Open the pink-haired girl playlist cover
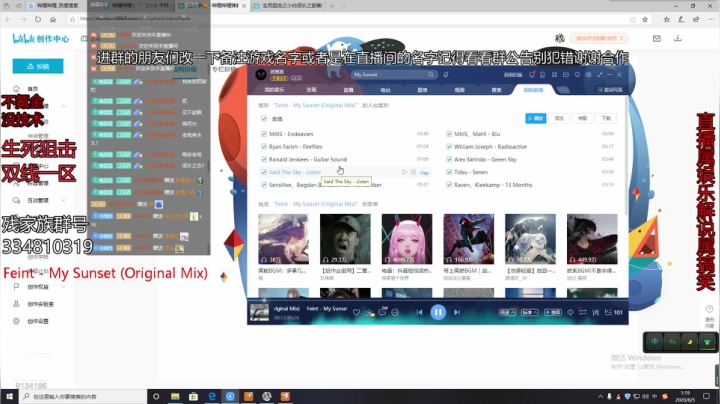This screenshot has height=404, width=720. click(407, 239)
